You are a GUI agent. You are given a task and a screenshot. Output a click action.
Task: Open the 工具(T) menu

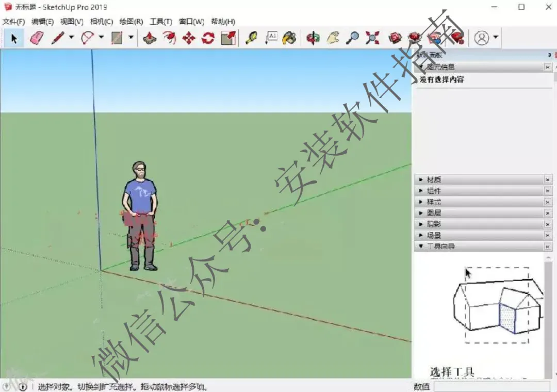click(x=160, y=22)
